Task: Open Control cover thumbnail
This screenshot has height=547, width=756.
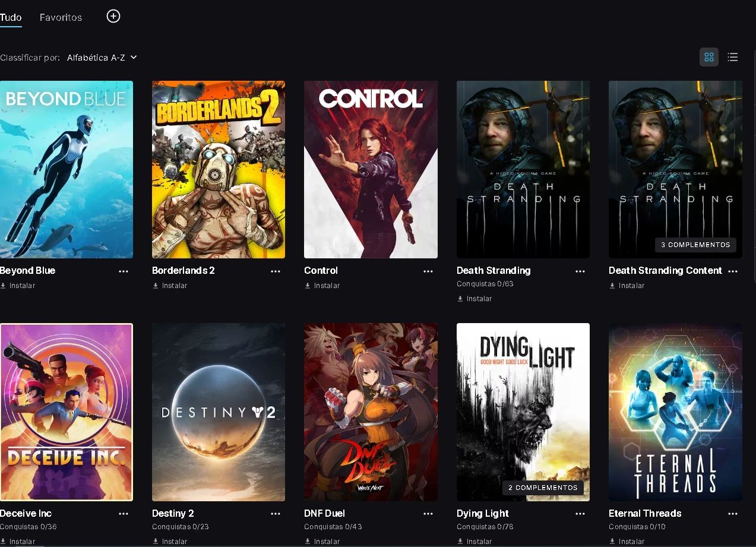Action: (x=371, y=169)
